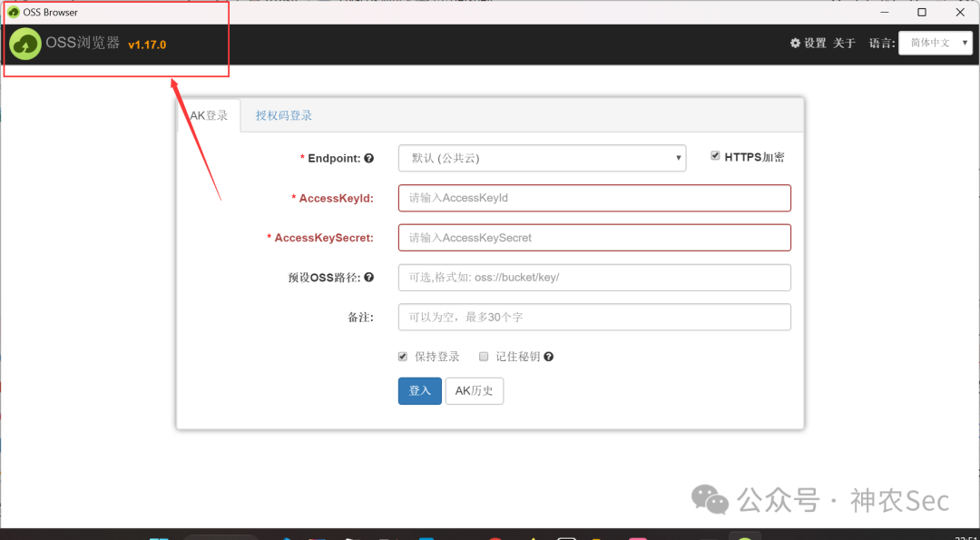Focus the 预设OSS路径 input field
The image size is (980, 540).
pyautogui.click(x=594, y=278)
